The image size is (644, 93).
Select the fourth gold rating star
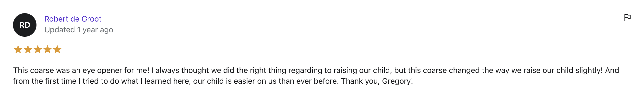(47, 49)
